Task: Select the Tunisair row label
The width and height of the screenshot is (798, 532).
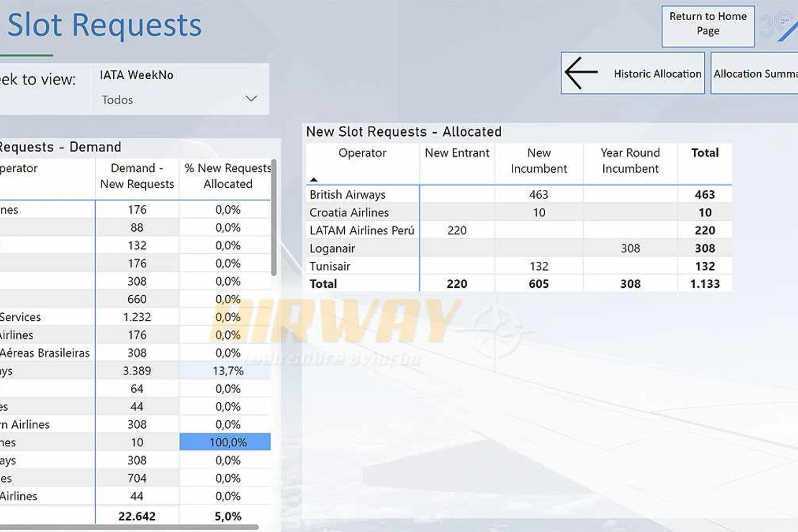Action: coord(330,266)
